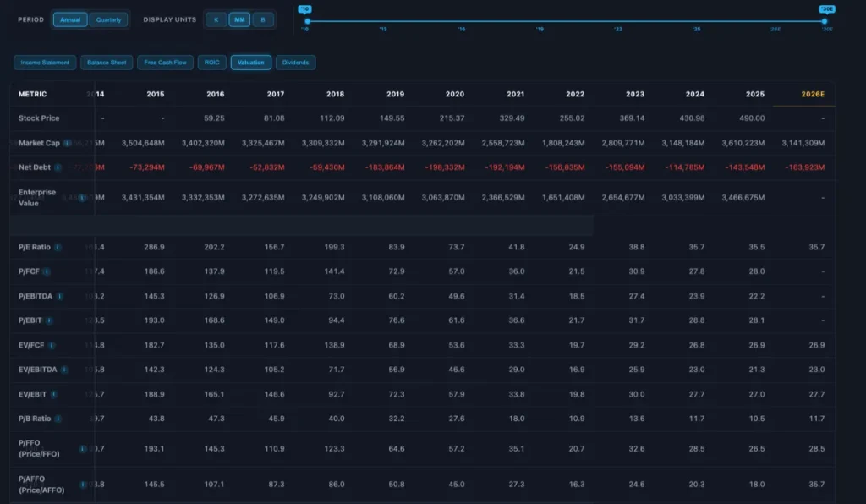Image resolution: width=866 pixels, height=504 pixels.
Task: Select the Valuation tab
Action: point(250,63)
